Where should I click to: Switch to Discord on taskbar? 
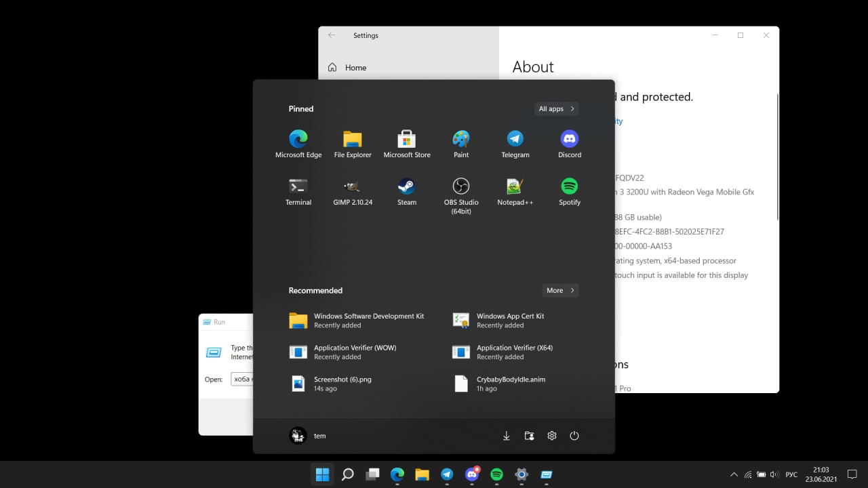tap(472, 474)
